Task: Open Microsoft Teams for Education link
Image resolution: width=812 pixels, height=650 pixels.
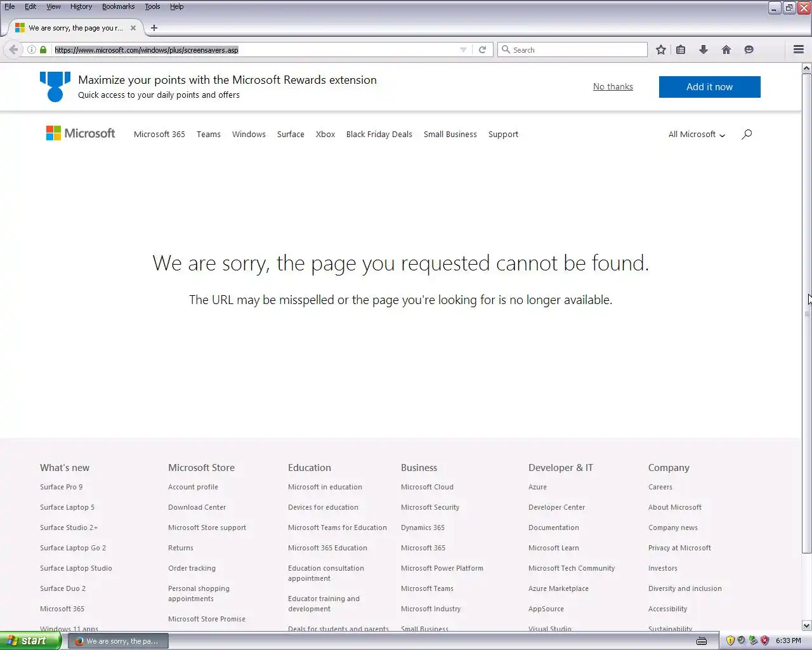Action: tap(337, 527)
